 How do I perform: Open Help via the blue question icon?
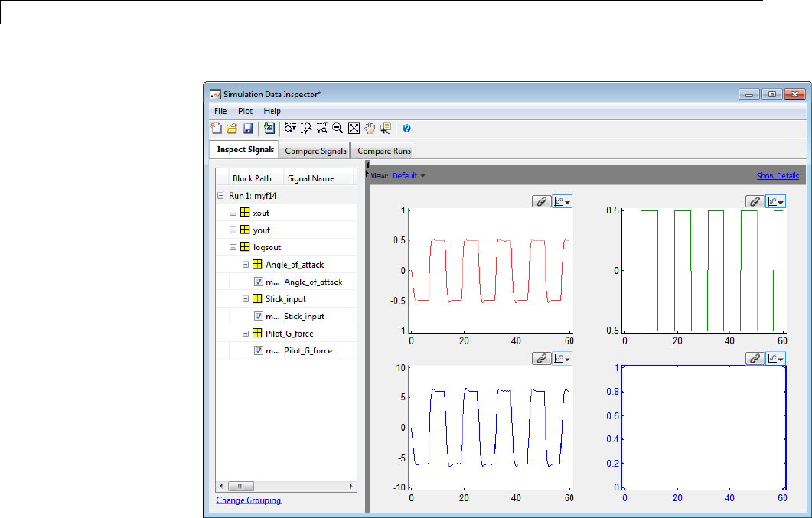click(x=406, y=129)
